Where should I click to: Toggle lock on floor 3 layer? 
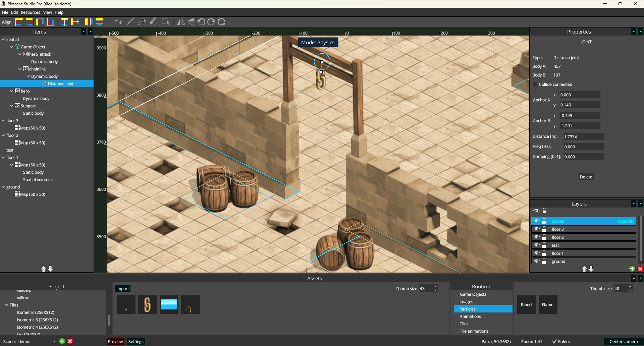[x=544, y=229]
